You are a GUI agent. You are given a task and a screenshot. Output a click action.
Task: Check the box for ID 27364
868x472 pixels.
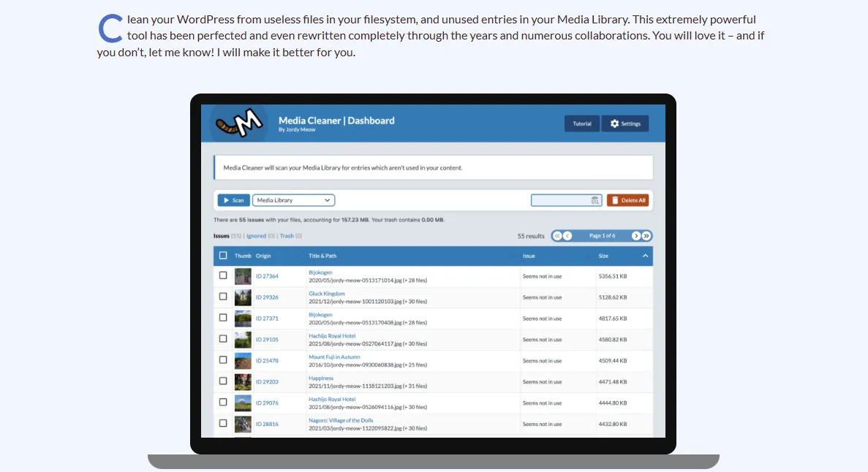(223, 275)
